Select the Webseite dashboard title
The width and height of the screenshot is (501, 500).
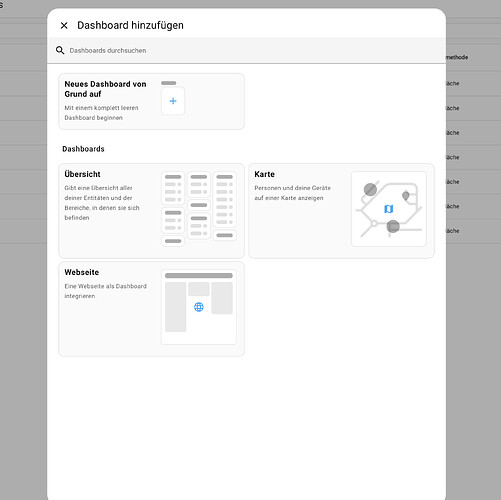(x=82, y=272)
